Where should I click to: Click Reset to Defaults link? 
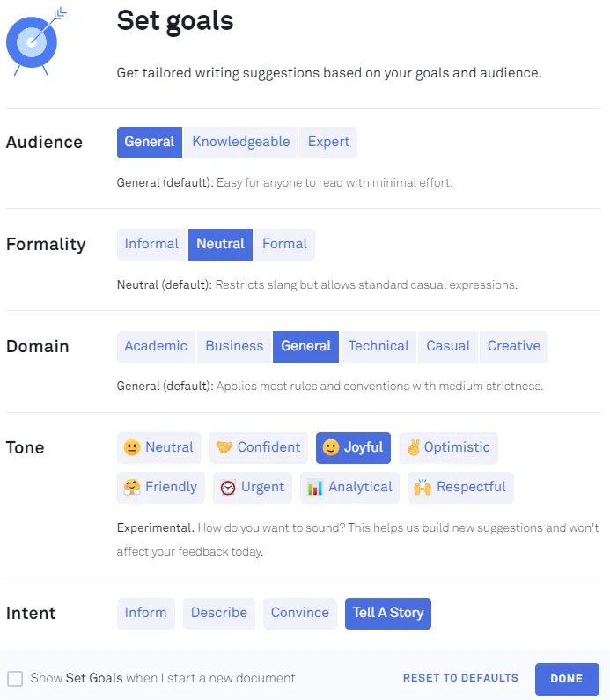coord(460,678)
